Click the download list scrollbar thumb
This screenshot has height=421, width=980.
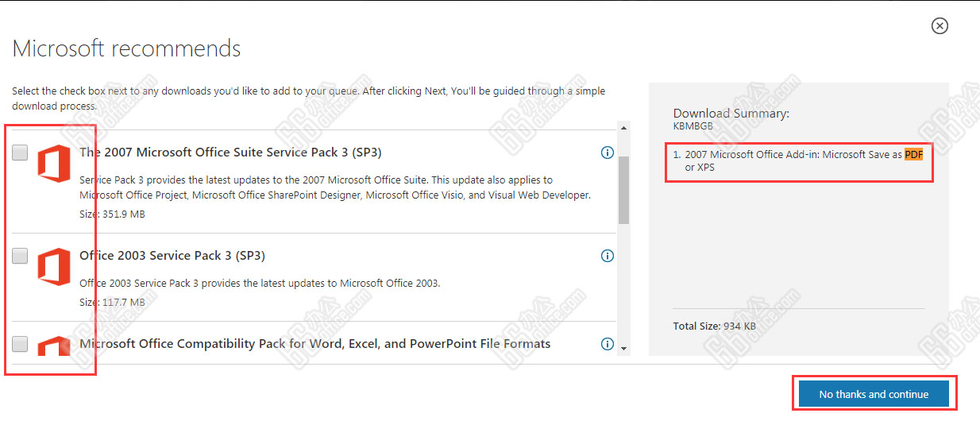[x=623, y=190]
